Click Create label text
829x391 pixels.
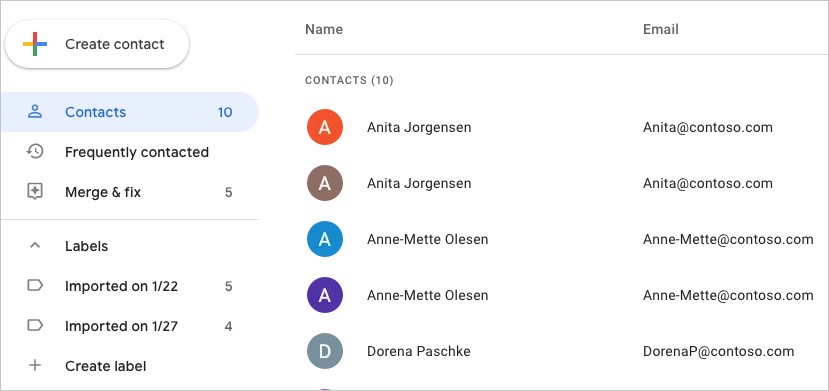tap(106, 366)
